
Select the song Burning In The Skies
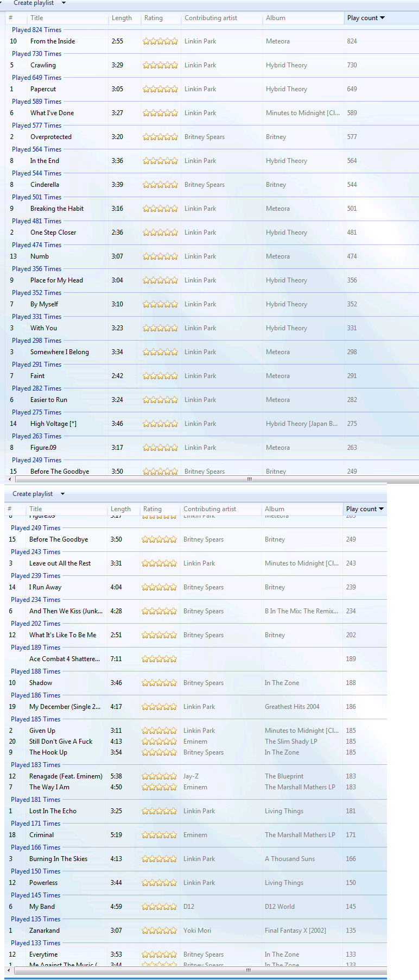58,859
